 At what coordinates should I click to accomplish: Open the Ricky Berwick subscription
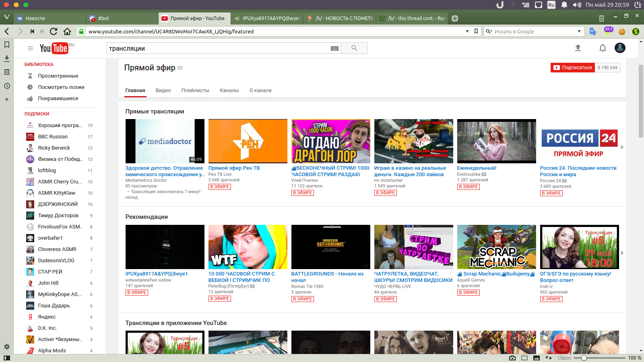[54, 148]
